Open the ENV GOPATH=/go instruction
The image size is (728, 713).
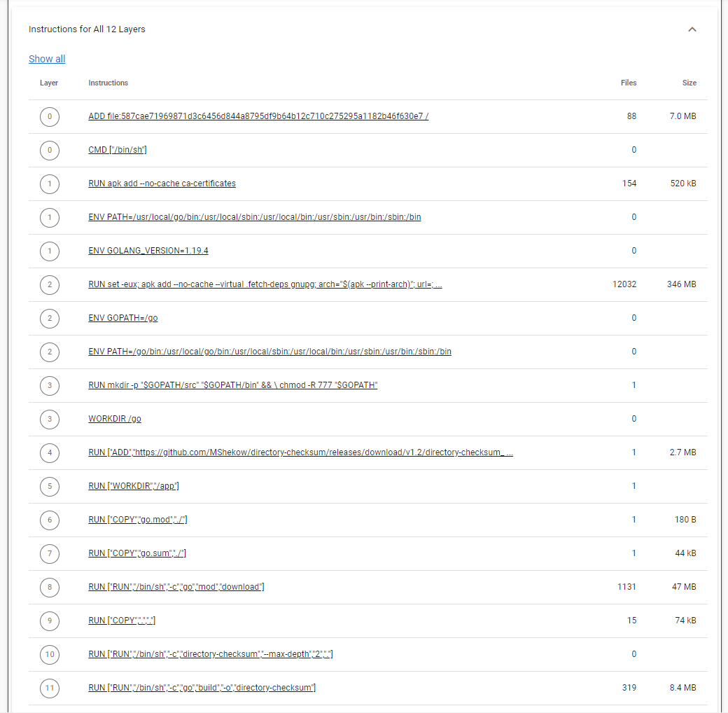123,318
